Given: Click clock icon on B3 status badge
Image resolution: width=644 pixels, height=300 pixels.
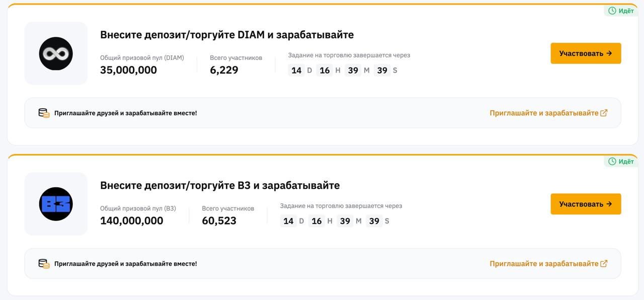Looking at the screenshot, I should pyautogui.click(x=612, y=161).
